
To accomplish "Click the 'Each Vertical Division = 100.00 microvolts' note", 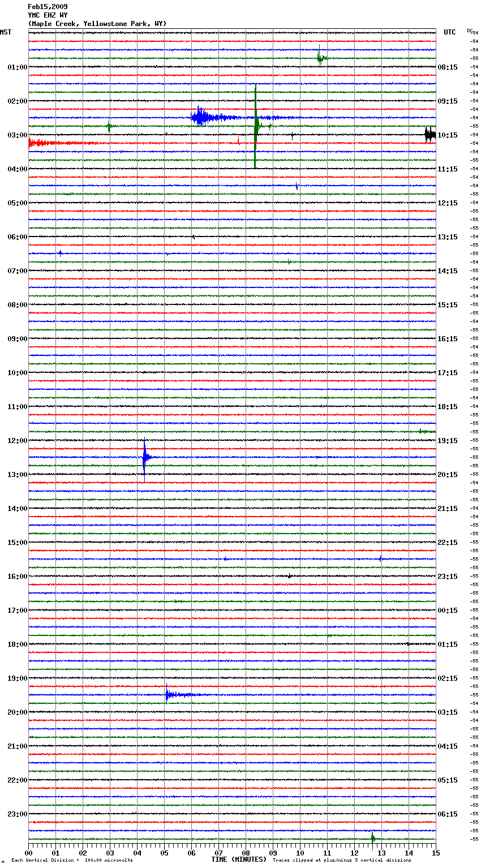I will pyautogui.click(x=72, y=860).
